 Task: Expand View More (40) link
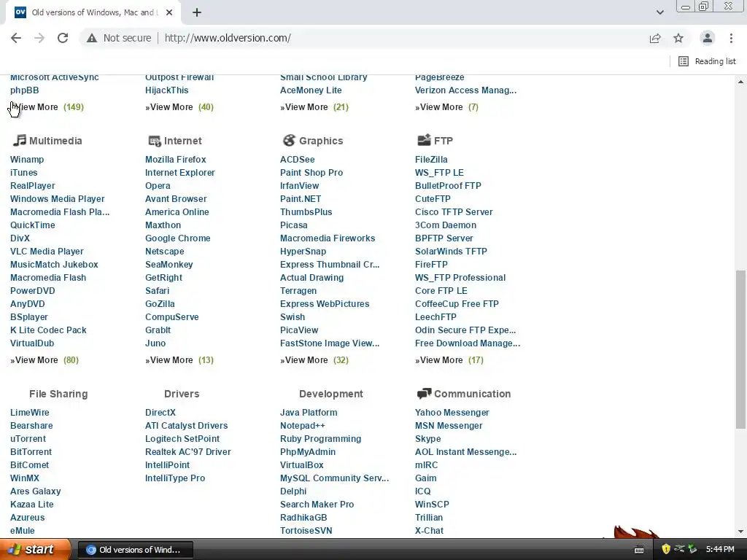(179, 107)
